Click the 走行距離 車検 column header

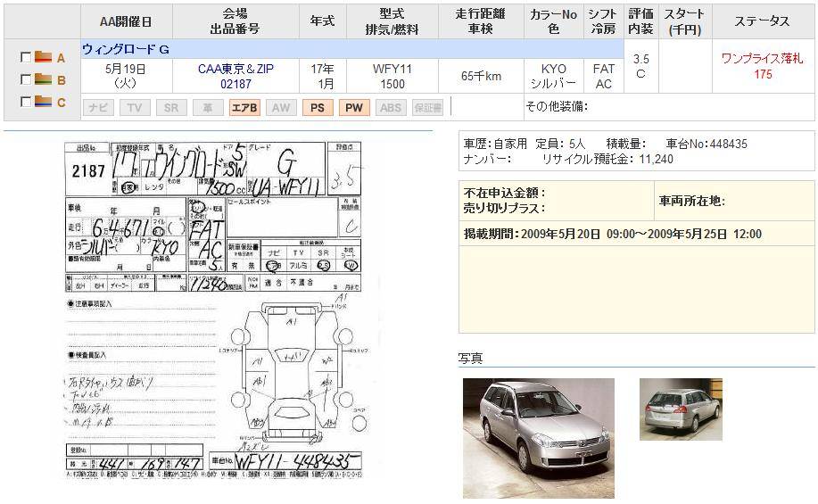click(x=481, y=21)
